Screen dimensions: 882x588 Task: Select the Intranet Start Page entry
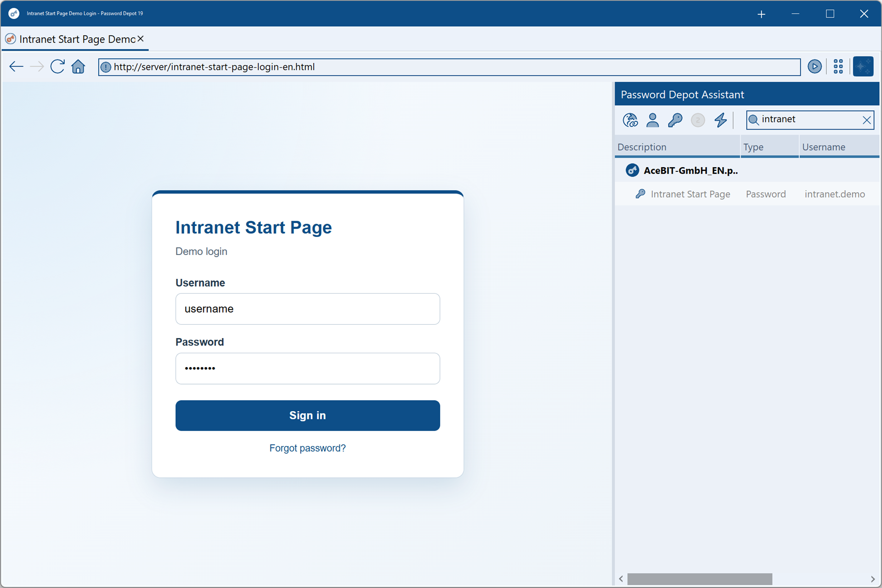[x=747, y=194]
